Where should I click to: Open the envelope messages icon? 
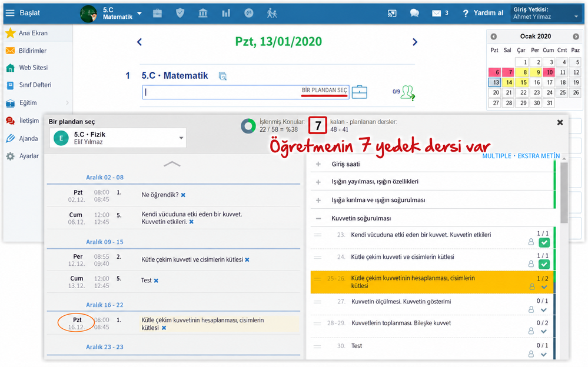point(437,14)
